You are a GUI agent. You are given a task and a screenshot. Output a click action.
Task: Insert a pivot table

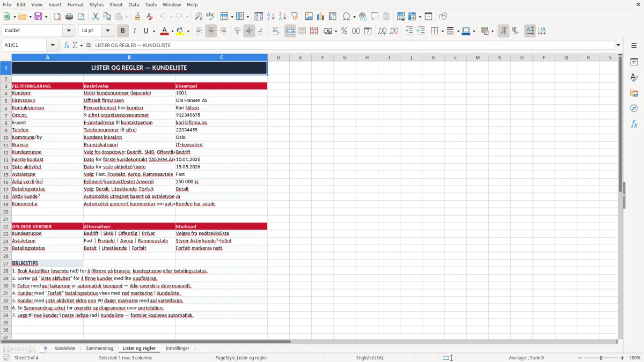coord(333,17)
